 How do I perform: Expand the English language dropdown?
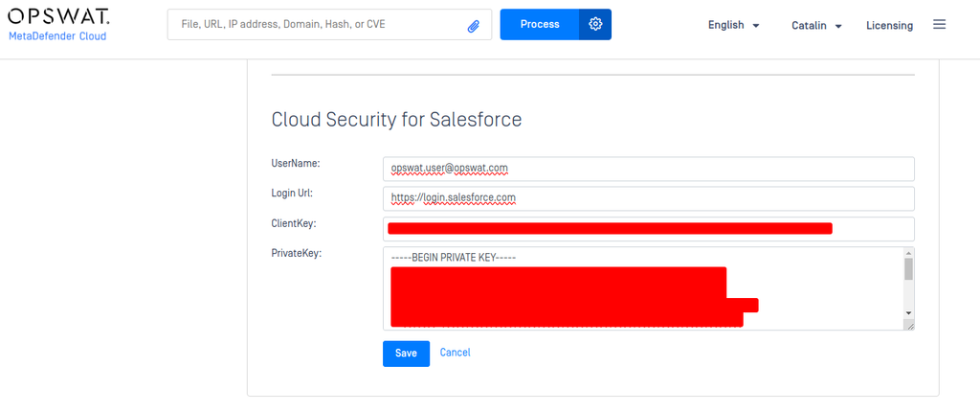[x=733, y=26]
